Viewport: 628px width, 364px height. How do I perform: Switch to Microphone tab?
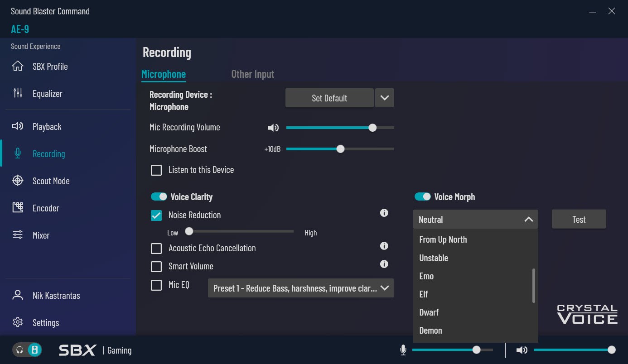coord(164,74)
